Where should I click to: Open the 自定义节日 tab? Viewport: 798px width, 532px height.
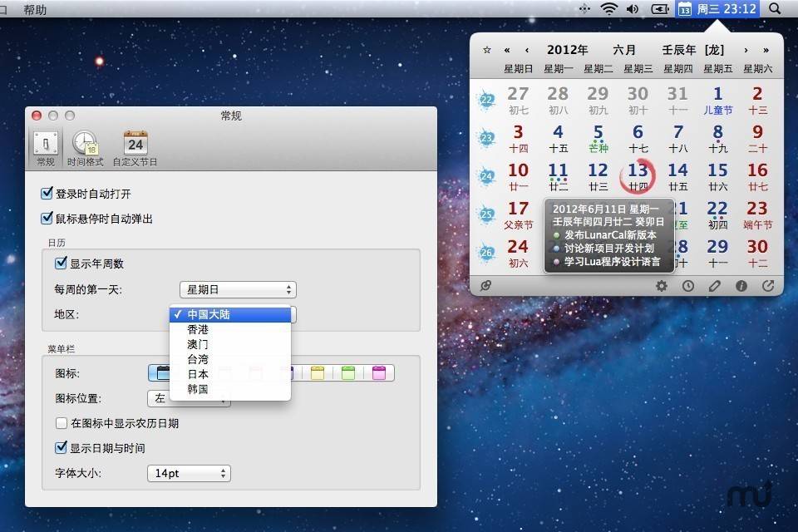pyautogui.click(x=135, y=148)
